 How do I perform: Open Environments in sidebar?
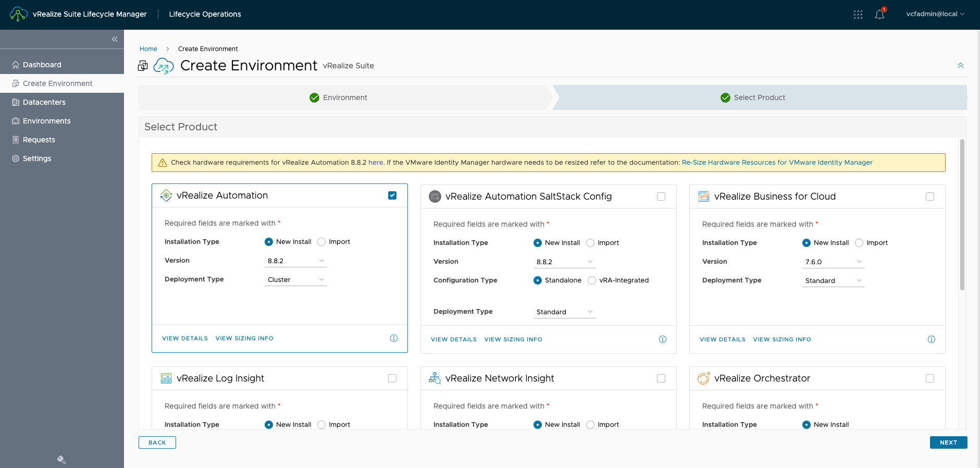coord(62,121)
